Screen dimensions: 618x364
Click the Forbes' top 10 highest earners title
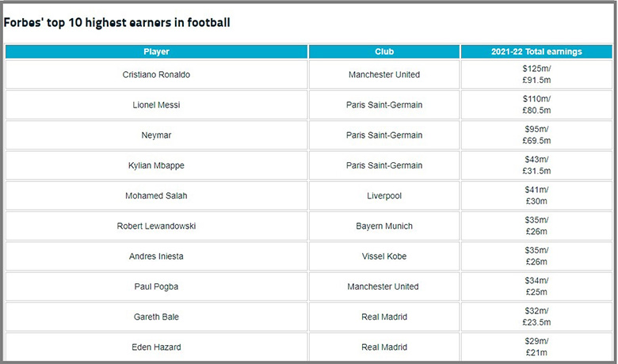tap(117, 22)
